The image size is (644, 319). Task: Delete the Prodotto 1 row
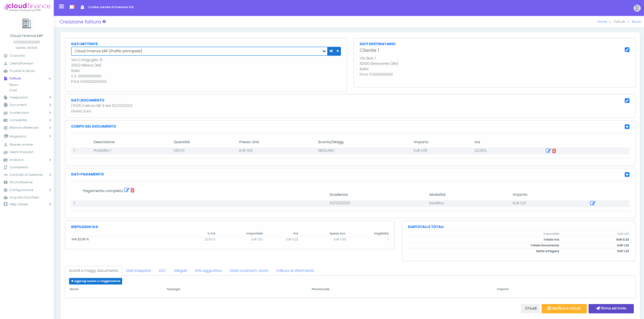point(554,151)
